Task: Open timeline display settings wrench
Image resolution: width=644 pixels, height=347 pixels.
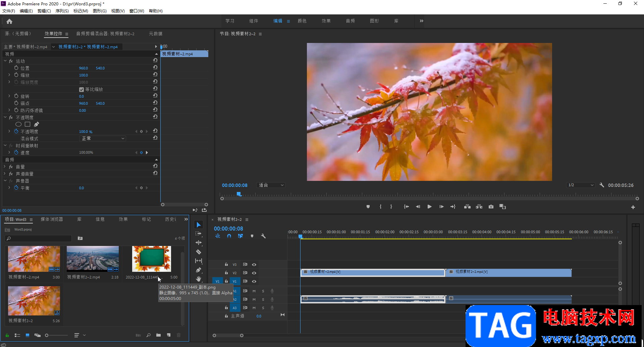Action: click(x=263, y=236)
